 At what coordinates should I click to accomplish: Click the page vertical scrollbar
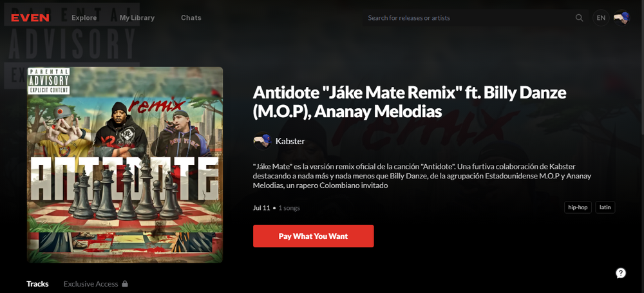tap(641, 66)
